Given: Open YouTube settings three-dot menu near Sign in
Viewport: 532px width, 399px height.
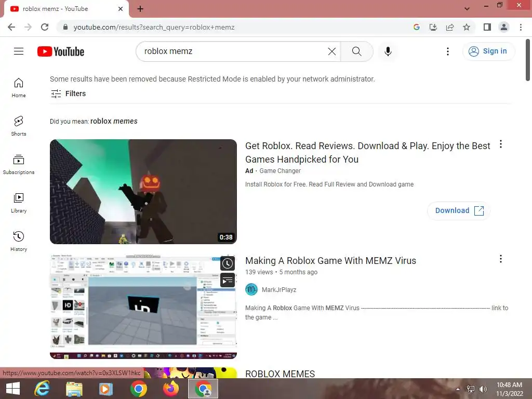Looking at the screenshot, I should (x=447, y=51).
